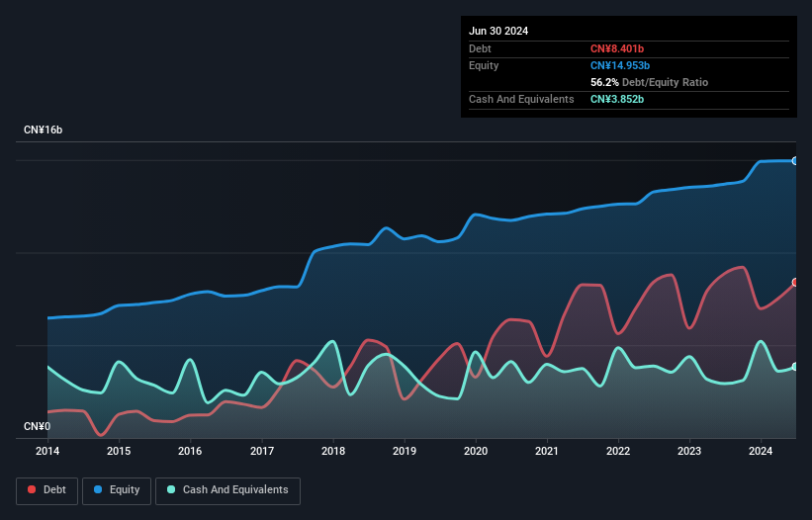
Task: Toggle Cash And Equivalents legend button
Action: (227, 490)
